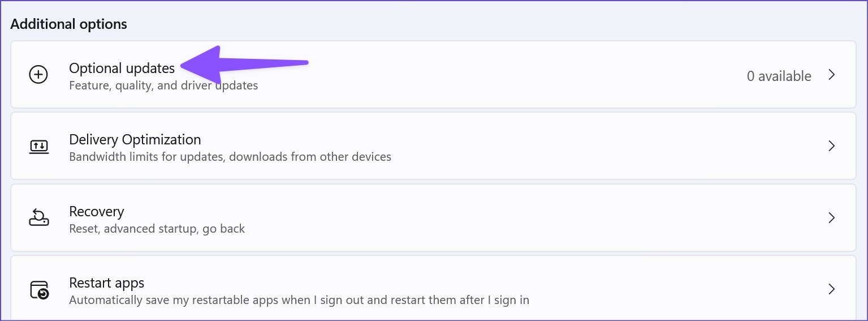
Task: Click the '0 available' status text
Action: [x=779, y=76]
